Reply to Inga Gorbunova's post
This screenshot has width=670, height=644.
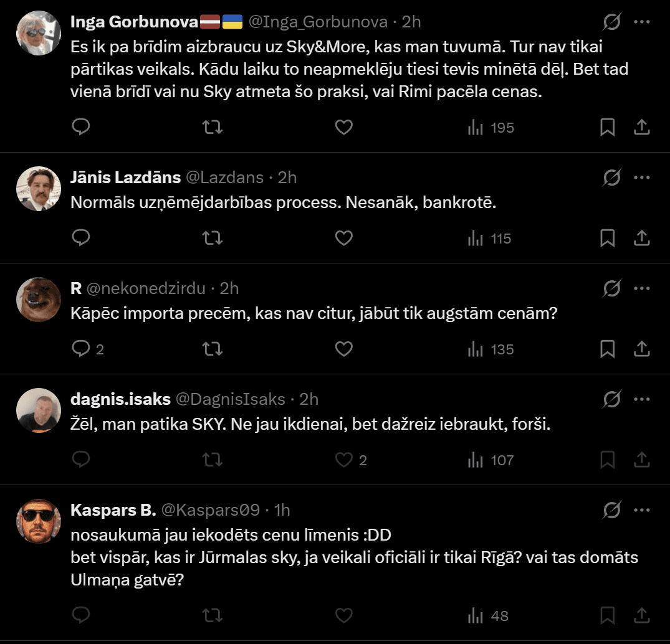click(82, 128)
